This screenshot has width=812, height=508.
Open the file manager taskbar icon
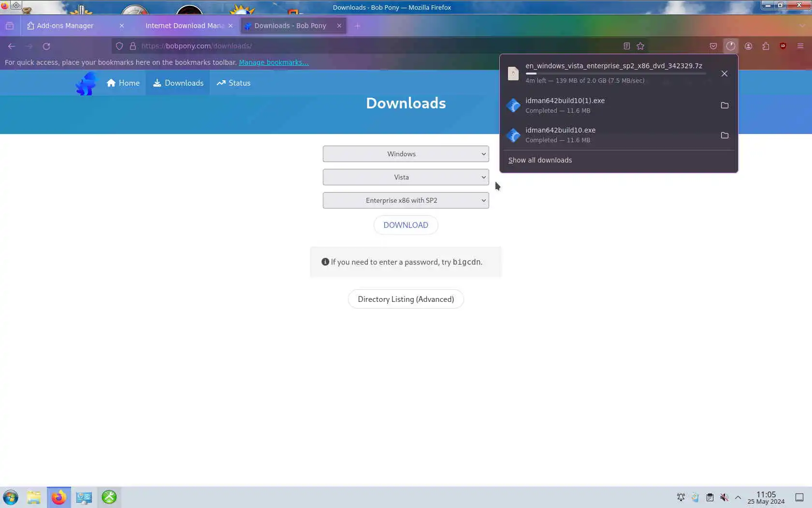pos(34,497)
